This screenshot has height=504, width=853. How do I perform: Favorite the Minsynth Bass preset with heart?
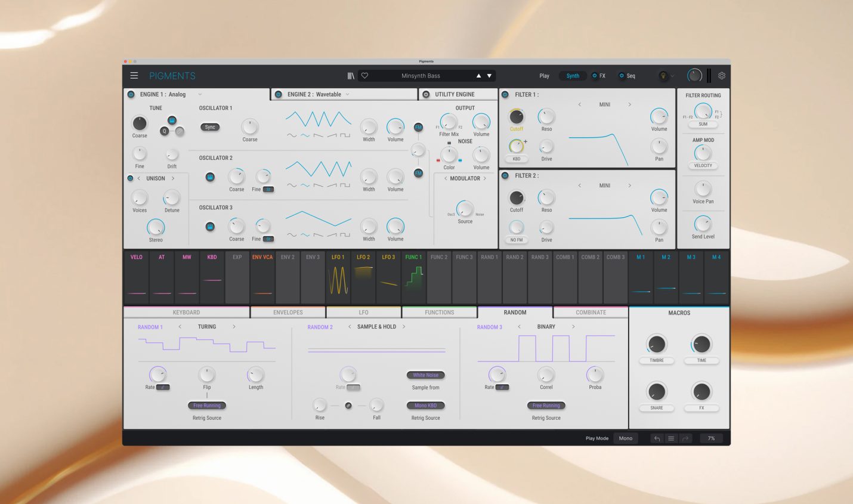[x=364, y=76]
